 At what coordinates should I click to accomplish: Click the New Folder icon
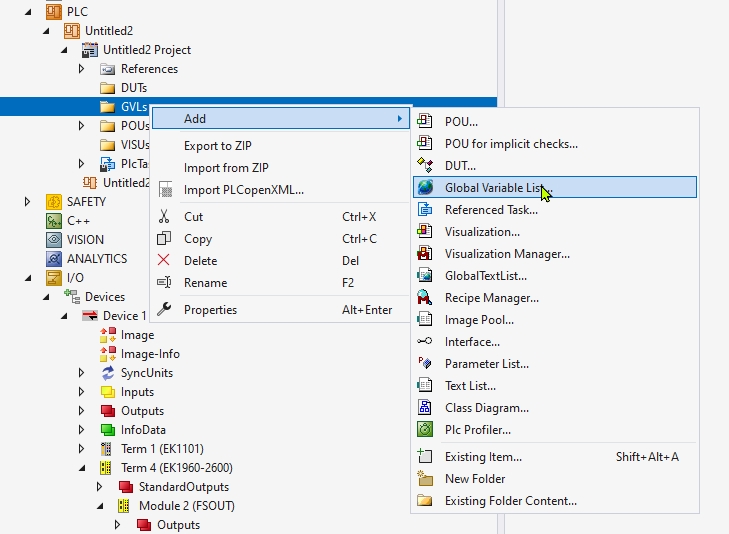[424, 478]
